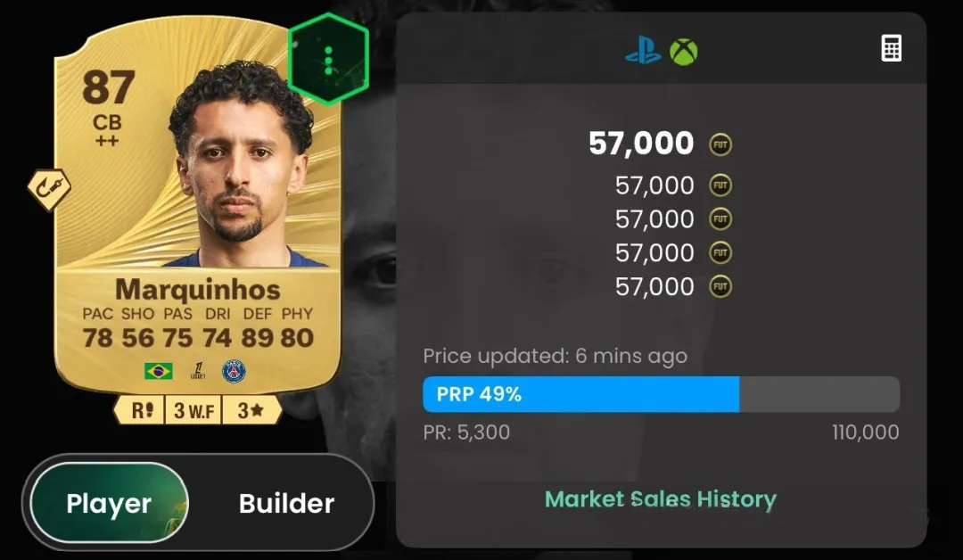The height and width of the screenshot is (560, 963).
Task: Open the green hexagon three-dots menu
Action: (328, 59)
